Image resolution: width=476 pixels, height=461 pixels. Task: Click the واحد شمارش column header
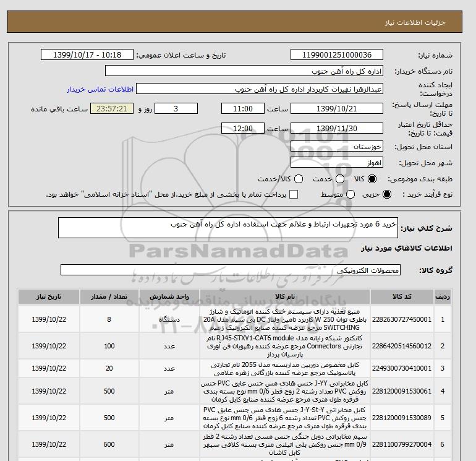tap(169, 296)
